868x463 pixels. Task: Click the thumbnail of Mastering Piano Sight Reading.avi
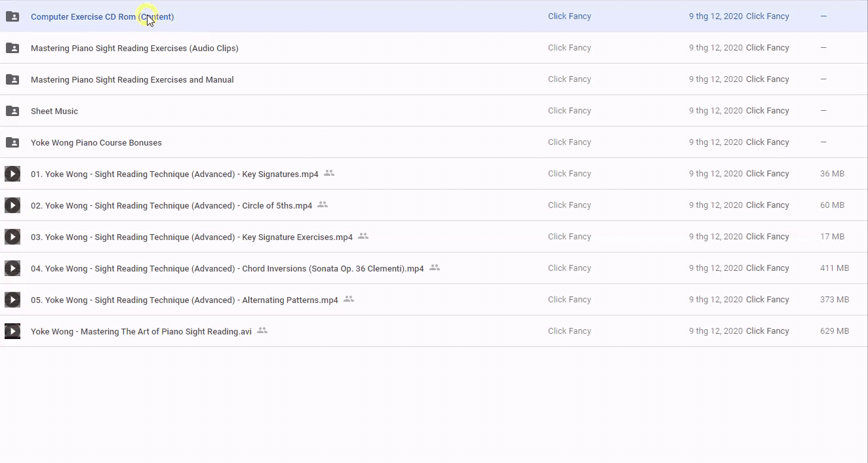pos(12,331)
